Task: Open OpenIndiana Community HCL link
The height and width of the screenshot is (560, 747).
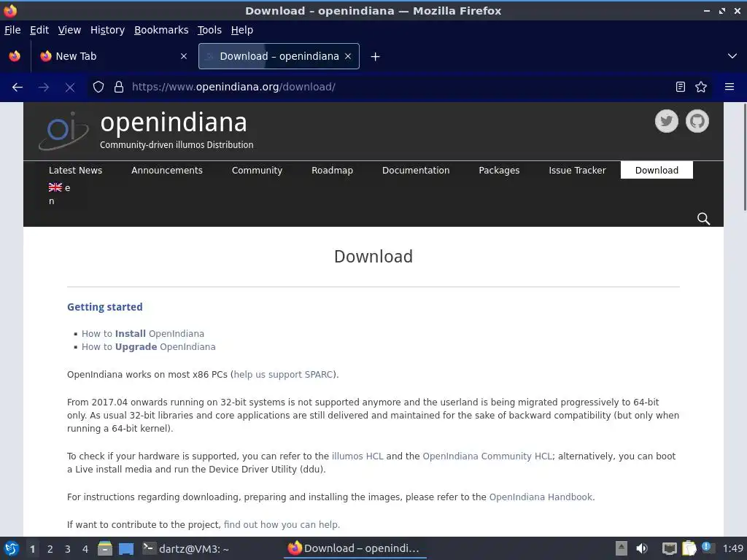Action: 487,456
